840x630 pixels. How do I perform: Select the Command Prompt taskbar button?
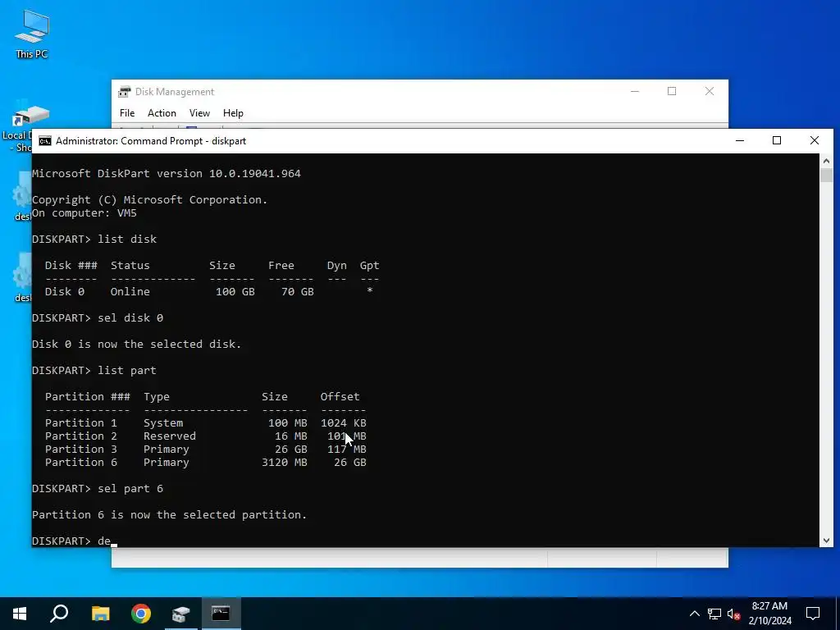[221, 614]
